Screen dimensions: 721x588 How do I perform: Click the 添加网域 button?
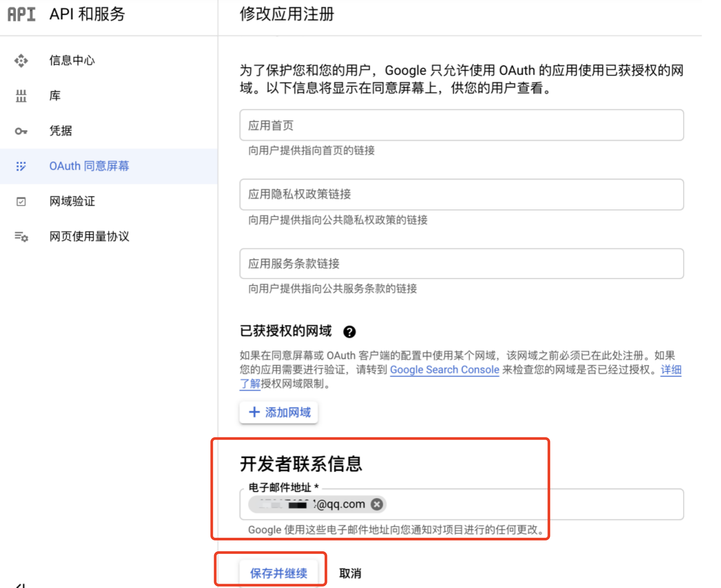[278, 412]
